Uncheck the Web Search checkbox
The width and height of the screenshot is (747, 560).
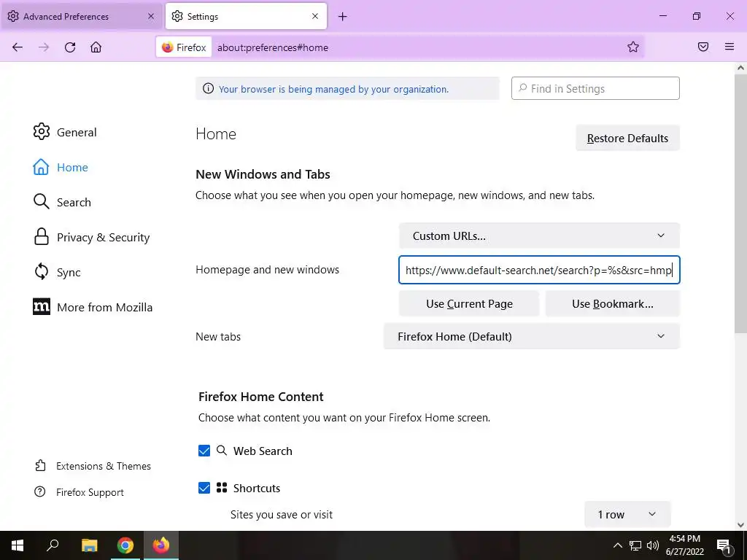click(x=204, y=451)
